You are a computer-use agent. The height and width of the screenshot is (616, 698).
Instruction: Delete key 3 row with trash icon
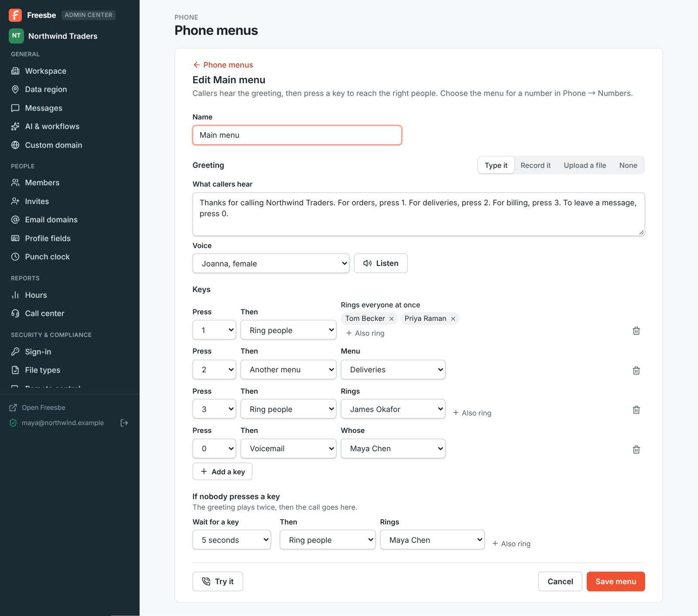point(636,410)
